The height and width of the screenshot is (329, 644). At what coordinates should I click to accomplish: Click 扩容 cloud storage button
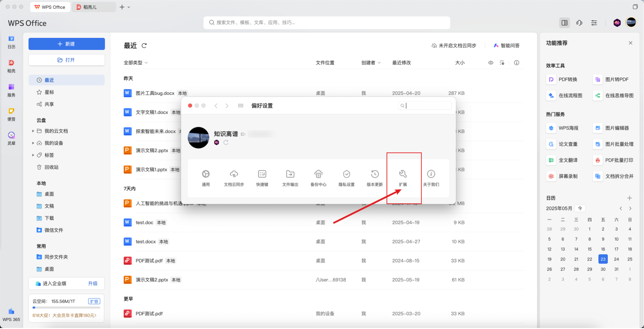[x=94, y=301]
